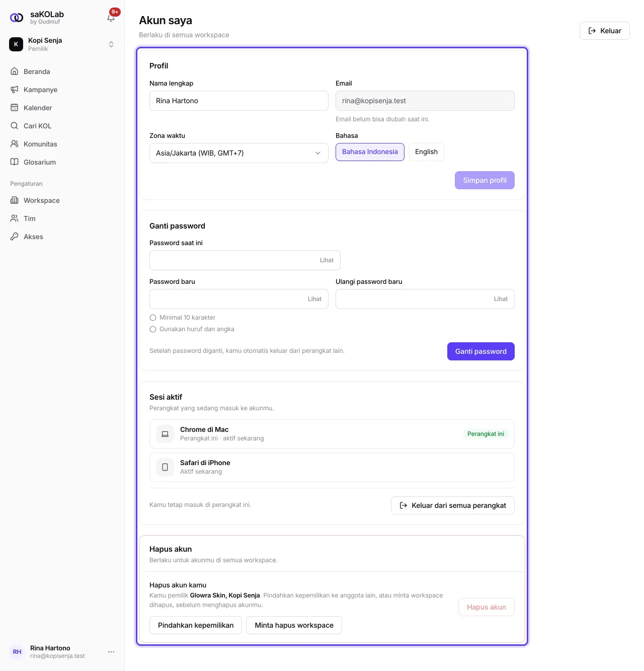
Task: Click the phone icon for Safari di iPhone
Action: click(165, 467)
